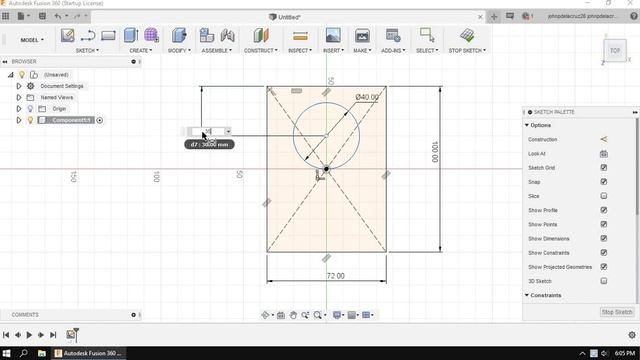Toggle visibility bulb of Component1:1
640x360 pixels.
pos(30,120)
